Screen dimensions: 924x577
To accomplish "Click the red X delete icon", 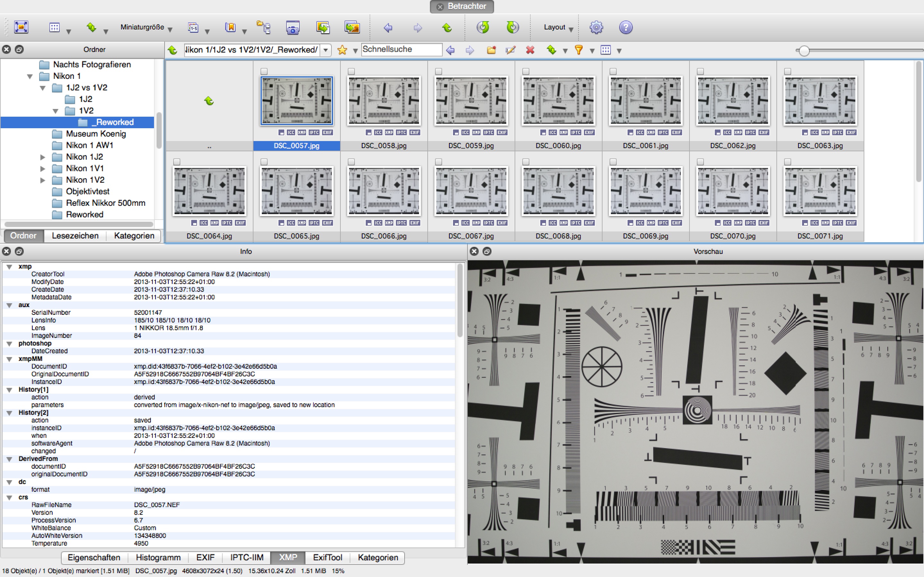I will tap(530, 50).
